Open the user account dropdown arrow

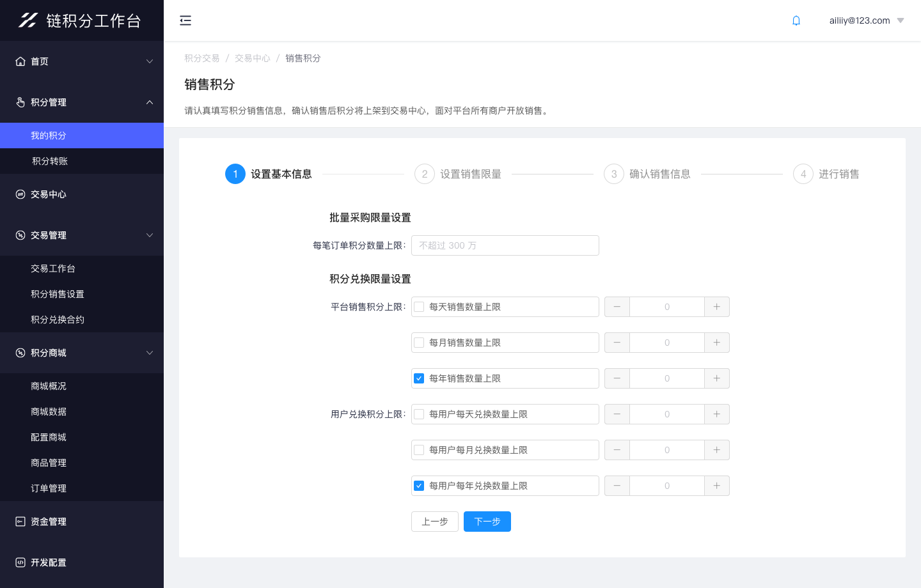coord(901,20)
